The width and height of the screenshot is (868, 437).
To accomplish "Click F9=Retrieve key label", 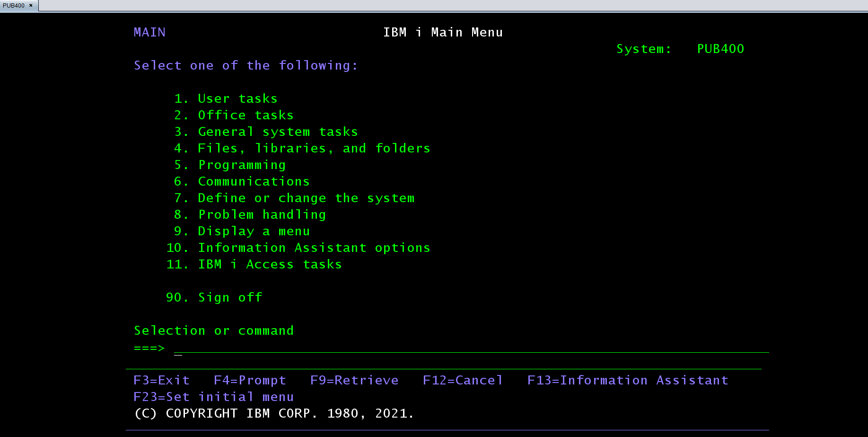I will coord(354,380).
